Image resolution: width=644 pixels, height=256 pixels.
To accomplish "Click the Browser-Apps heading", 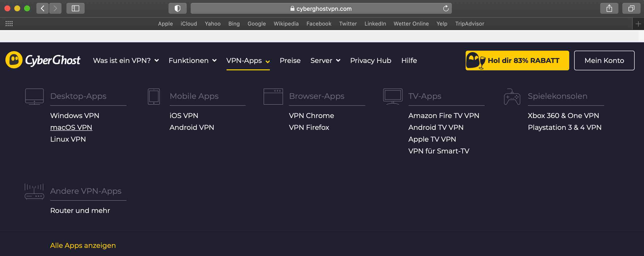I will point(317,96).
